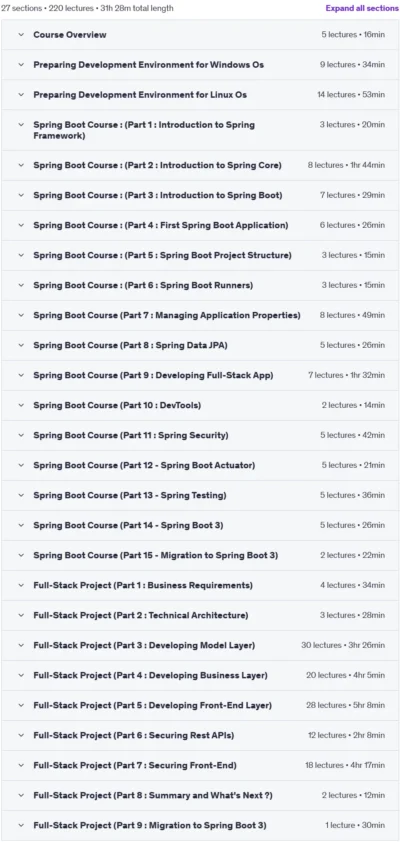Expand Full-Stack Project Part 6 Securing Rest APIs
The height and width of the screenshot is (842, 400).
(x=200, y=735)
